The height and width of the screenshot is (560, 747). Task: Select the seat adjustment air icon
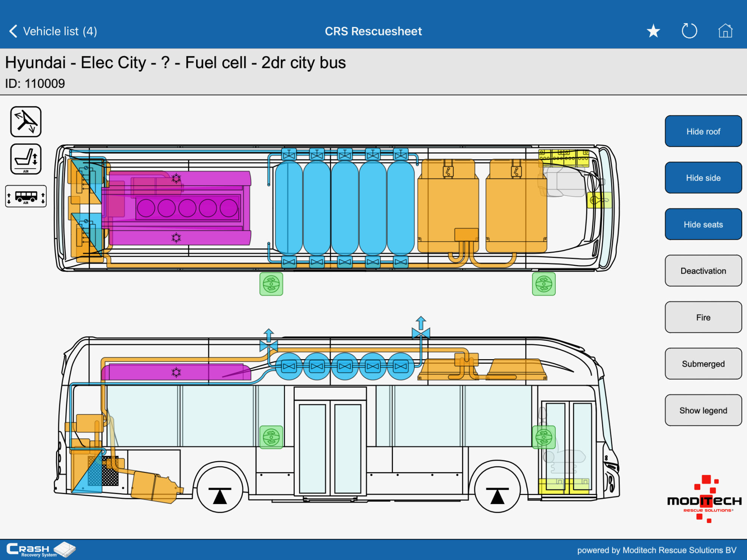point(26,159)
